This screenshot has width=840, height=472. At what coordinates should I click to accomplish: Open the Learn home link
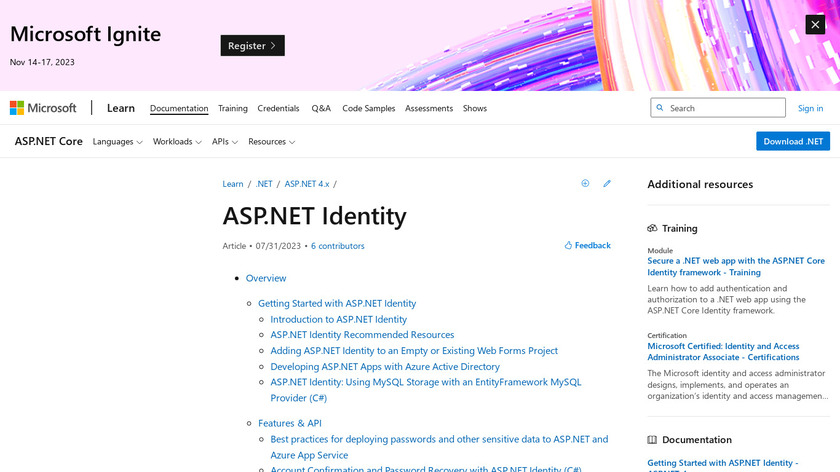point(121,108)
